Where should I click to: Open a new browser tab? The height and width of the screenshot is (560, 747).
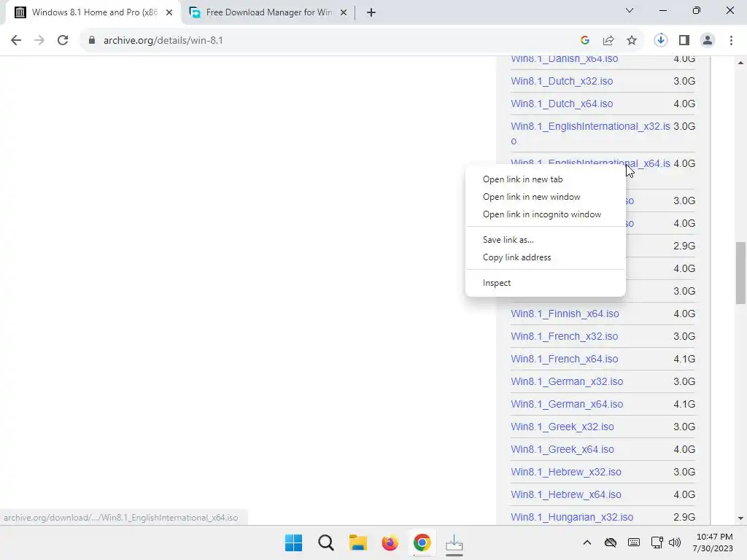[371, 12]
